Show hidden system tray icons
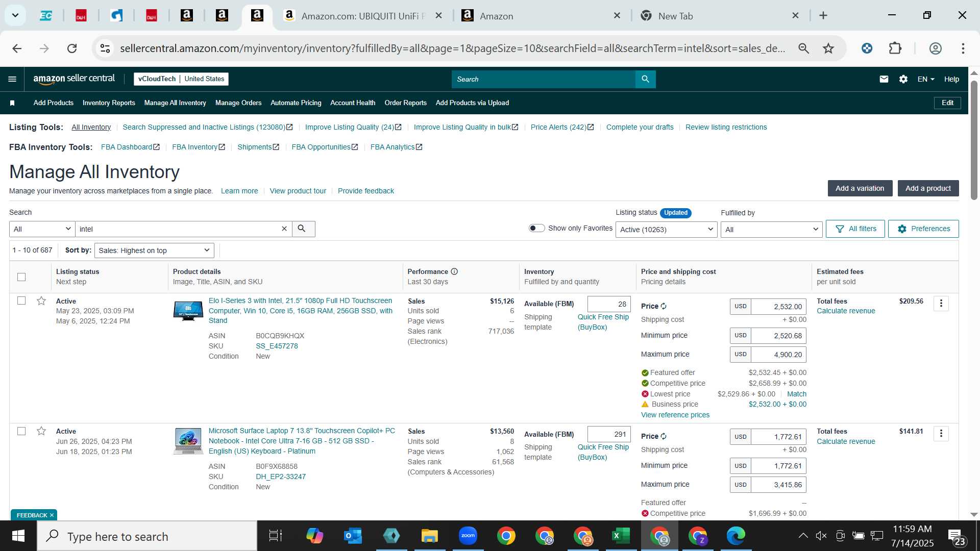 [803, 536]
